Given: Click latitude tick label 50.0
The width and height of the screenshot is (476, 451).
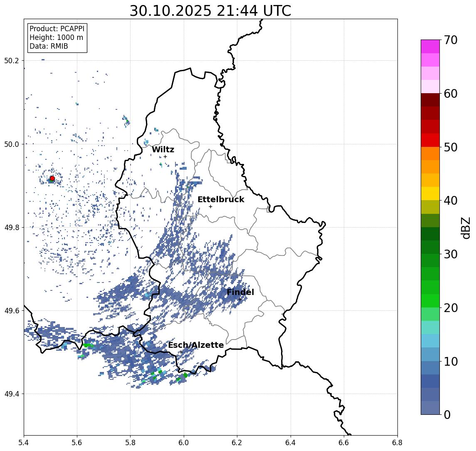Looking at the screenshot, I should click(x=12, y=144).
